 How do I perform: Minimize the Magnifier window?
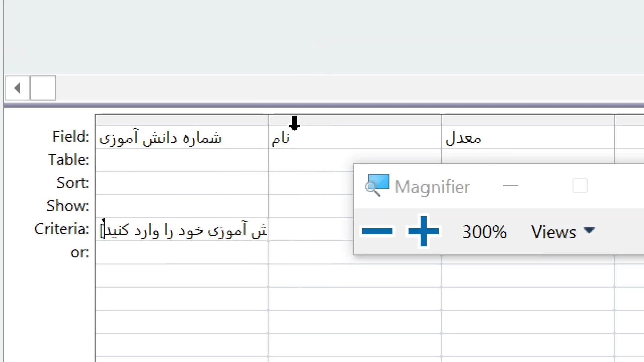(x=511, y=185)
